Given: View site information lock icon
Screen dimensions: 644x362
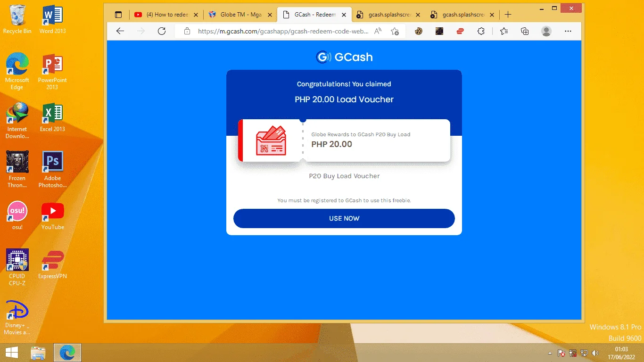Looking at the screenshot, I should coord(187,31).
